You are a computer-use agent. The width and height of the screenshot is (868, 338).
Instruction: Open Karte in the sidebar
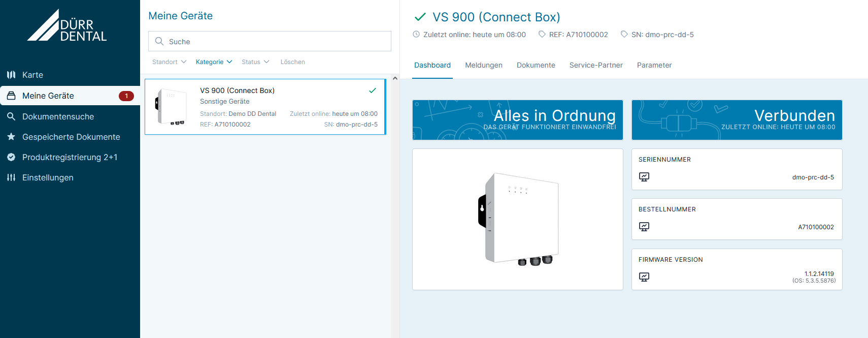click(70, 75)
